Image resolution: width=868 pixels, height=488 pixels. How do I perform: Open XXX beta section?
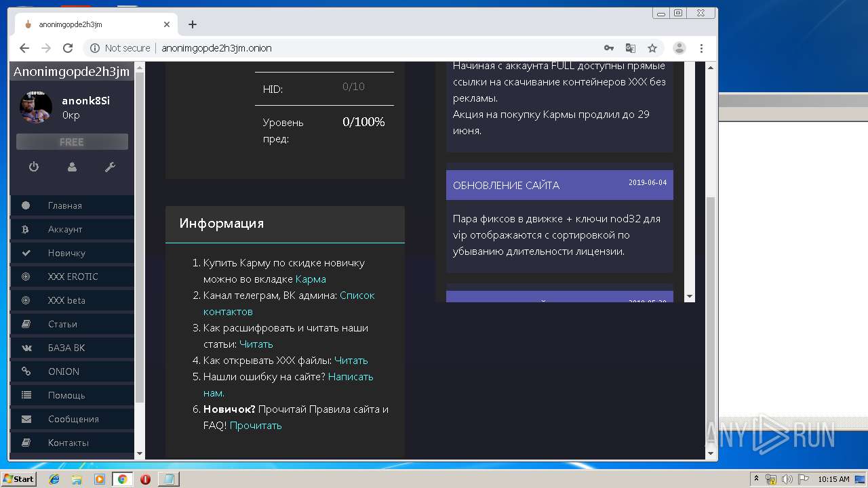pos(72,300)
